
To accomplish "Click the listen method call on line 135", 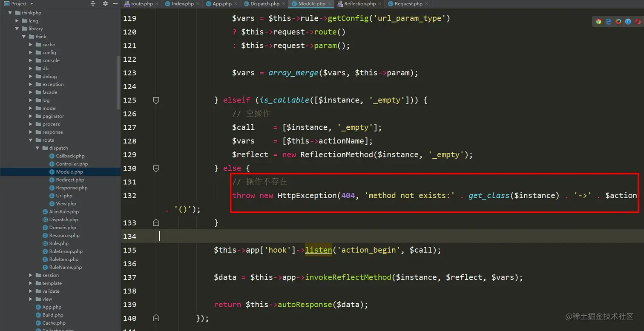I will pos(318,250).
